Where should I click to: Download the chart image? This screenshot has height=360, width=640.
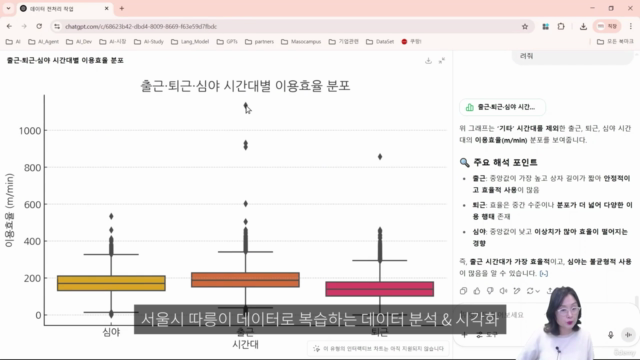coord(428,61)
